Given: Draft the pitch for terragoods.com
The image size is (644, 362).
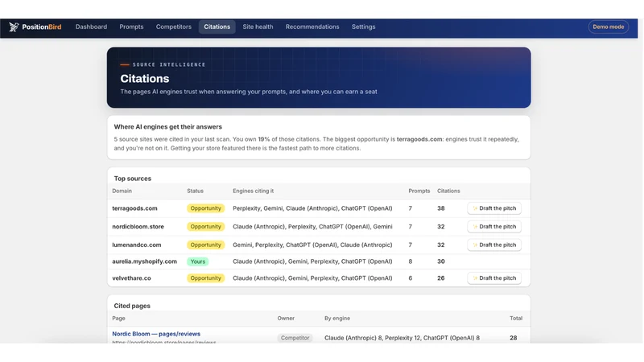Looking at the screenshot, I should [494, 208].
